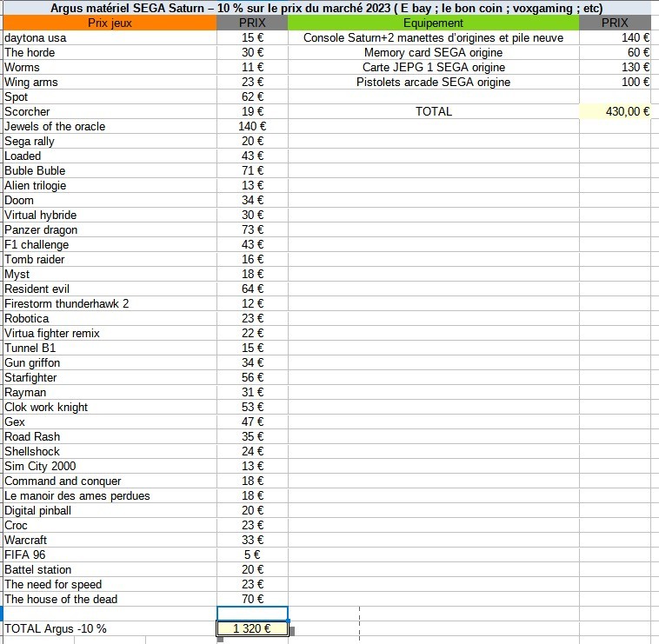
Task: Select the 'TOTAL Argus -10 %' label cell
Action: (x=110, y=628)
